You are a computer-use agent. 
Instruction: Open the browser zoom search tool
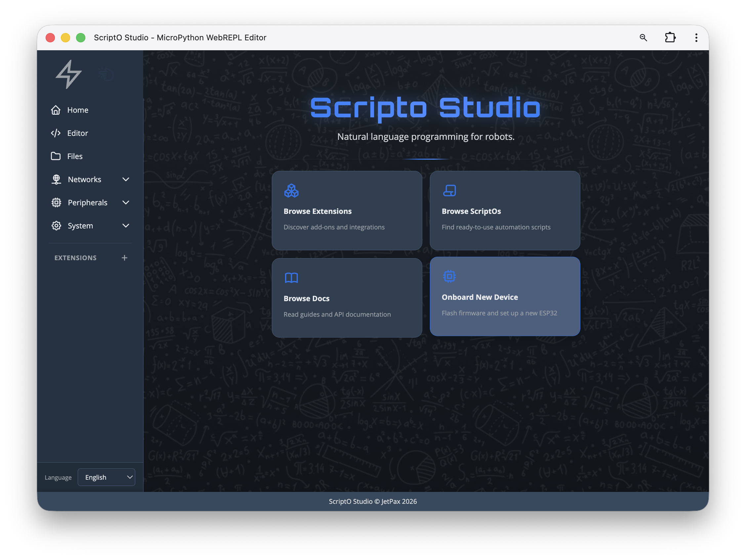pyautogui.click(x=643, y=37)
